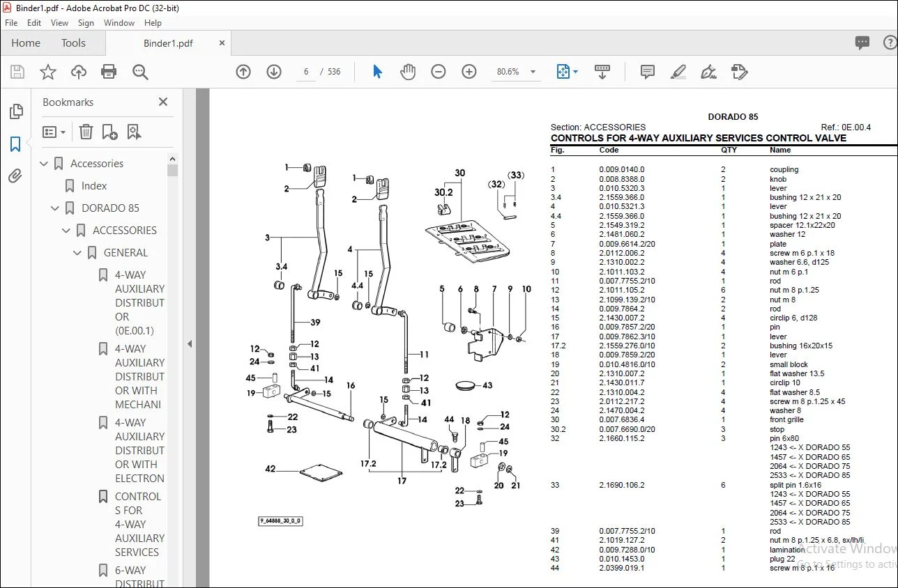This screenshot has width=898, height=588.
Task: Print the document
Action: pyautogui.click(x=109, y=72)
